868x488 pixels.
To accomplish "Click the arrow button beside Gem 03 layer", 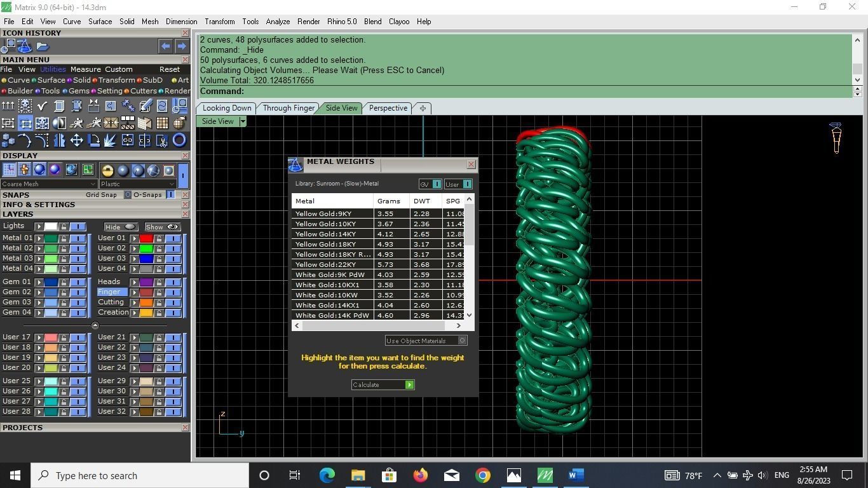I will coord(39,302).
